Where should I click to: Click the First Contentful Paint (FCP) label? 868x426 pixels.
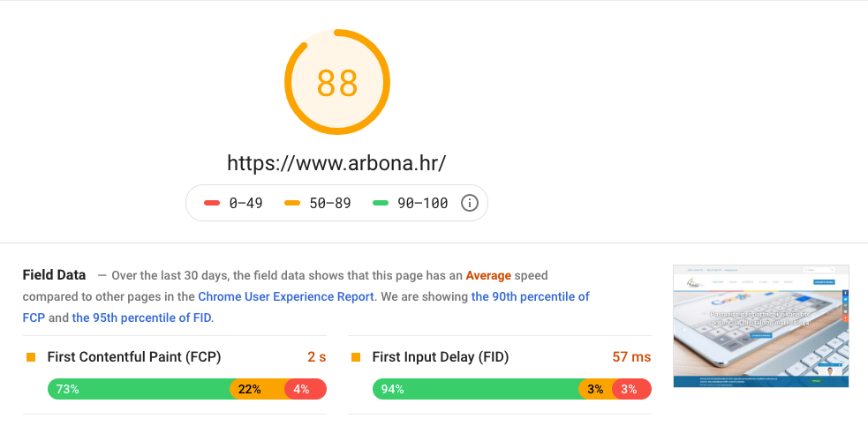coord(134,357)
